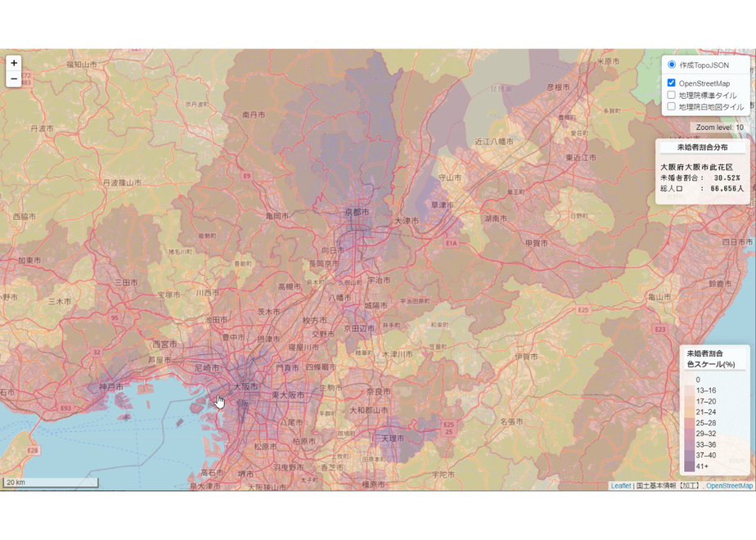Zoom in with the plus button
Image resolution: width=756 pixels, height=540 pixels.
[x=13, y=63]
